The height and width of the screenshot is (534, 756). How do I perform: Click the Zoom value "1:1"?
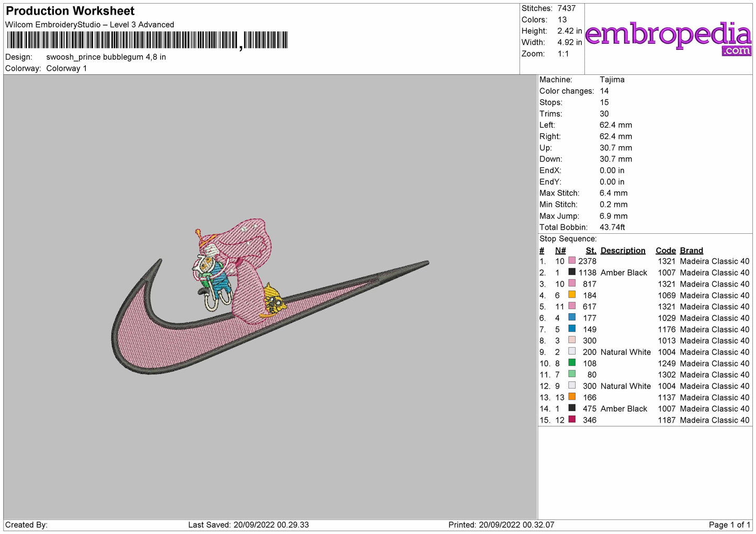pyautogui.click(x=563, y=54)
